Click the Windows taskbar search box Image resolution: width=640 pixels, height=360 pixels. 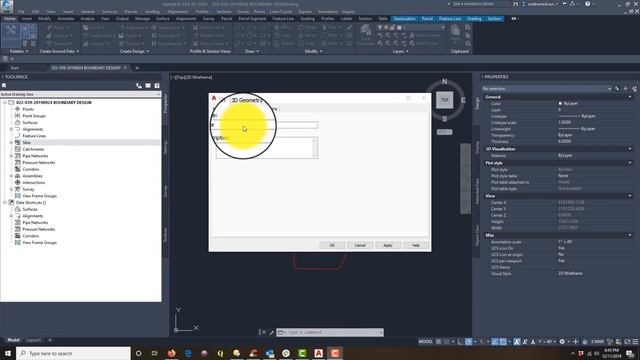click(73, 353)
